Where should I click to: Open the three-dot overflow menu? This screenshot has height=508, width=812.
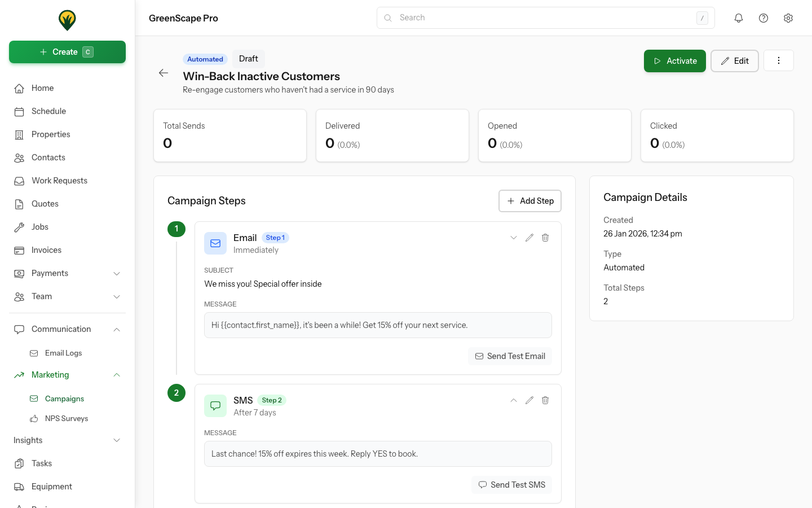coord(779,60)
